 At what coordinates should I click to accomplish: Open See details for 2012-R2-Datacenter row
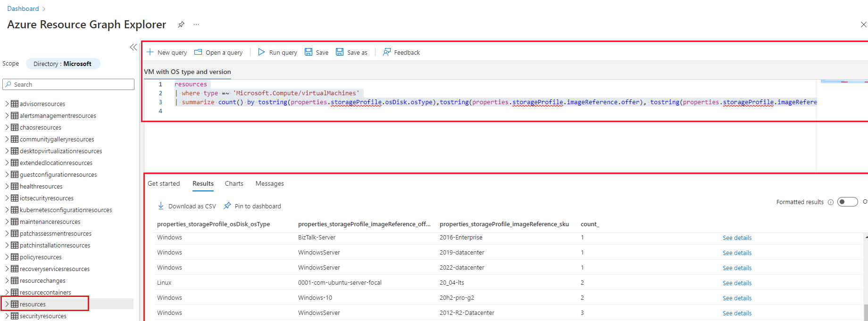coord(737,313)
